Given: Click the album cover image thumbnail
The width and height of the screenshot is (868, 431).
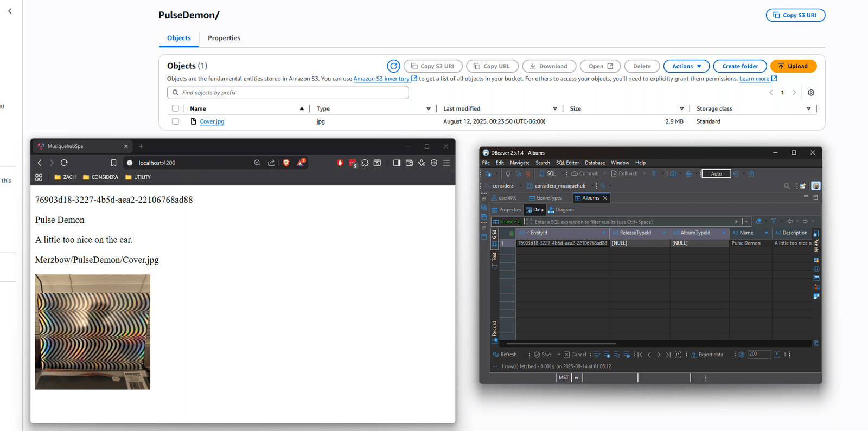Looking at the screenshot, I should click(x=93, y=332).
